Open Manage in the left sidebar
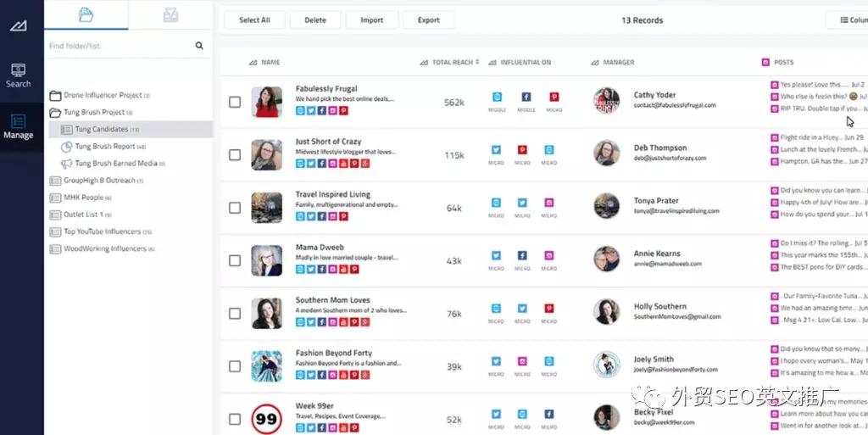The width and height of the screenshot is (868, 435). (18, 126)
